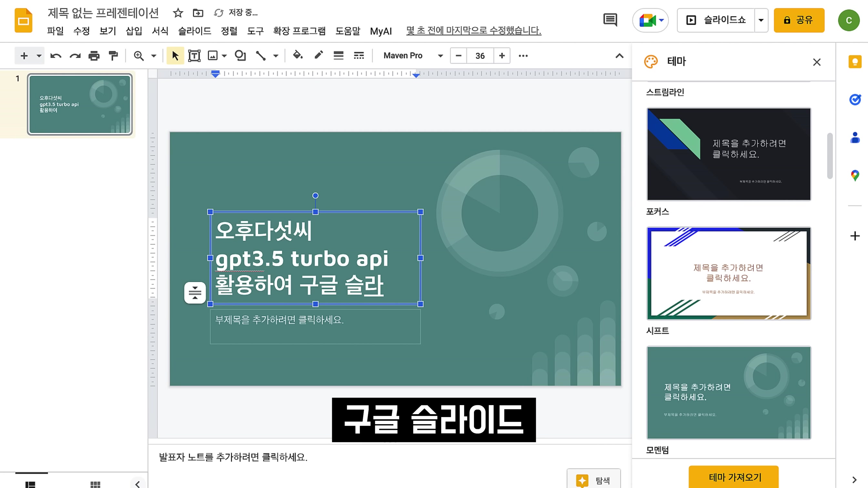This screenshot has width=868, height=488.
Task: Switch to filmstrip view
Action: 30,484
